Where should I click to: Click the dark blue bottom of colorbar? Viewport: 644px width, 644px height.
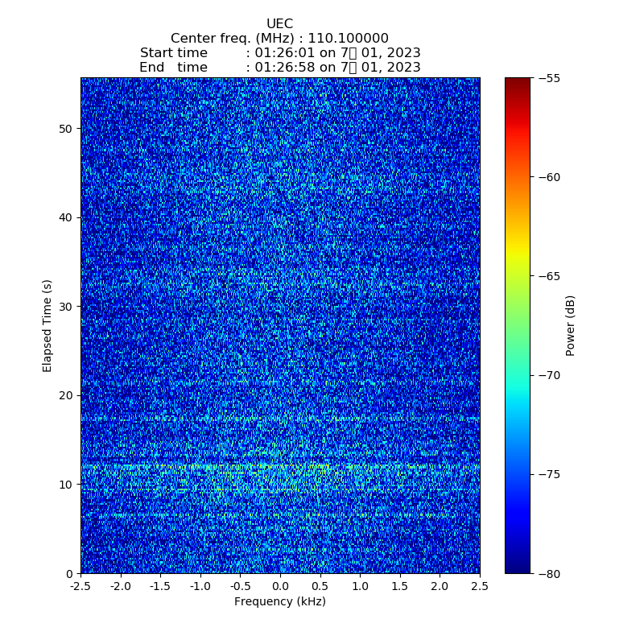click(518, 567)
